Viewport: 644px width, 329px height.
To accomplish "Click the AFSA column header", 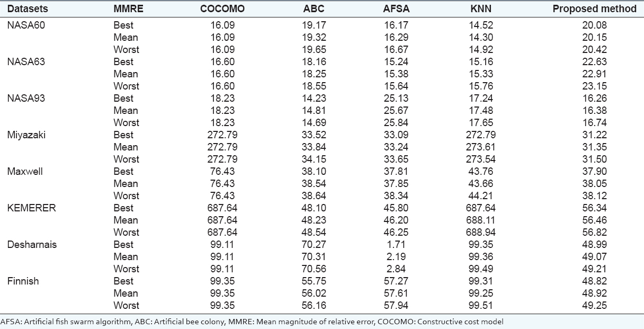I will [x=397, y=9].
